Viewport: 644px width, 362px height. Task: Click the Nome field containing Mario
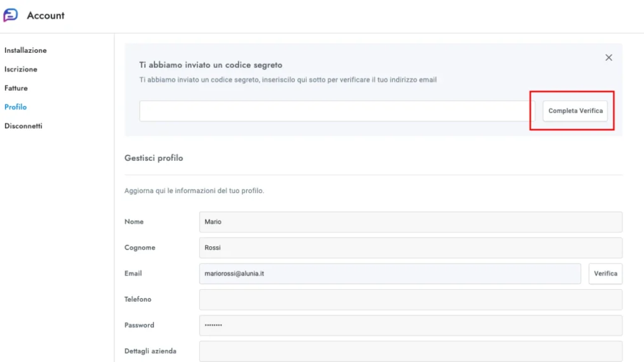[x=410, y=222]
